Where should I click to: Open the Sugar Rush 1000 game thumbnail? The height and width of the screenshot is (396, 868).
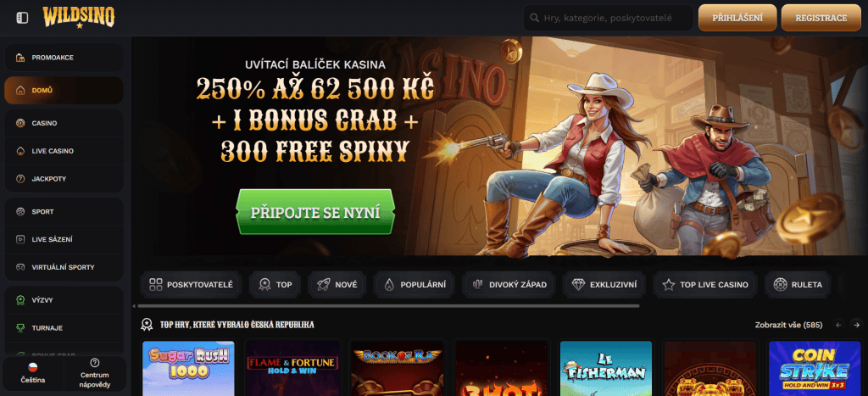click(188, 368)
